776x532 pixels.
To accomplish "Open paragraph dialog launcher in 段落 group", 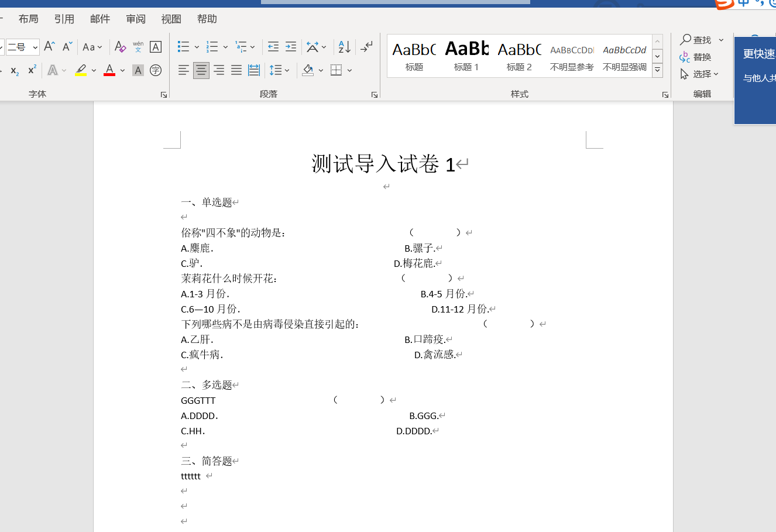I will click(x=375, y=95).
